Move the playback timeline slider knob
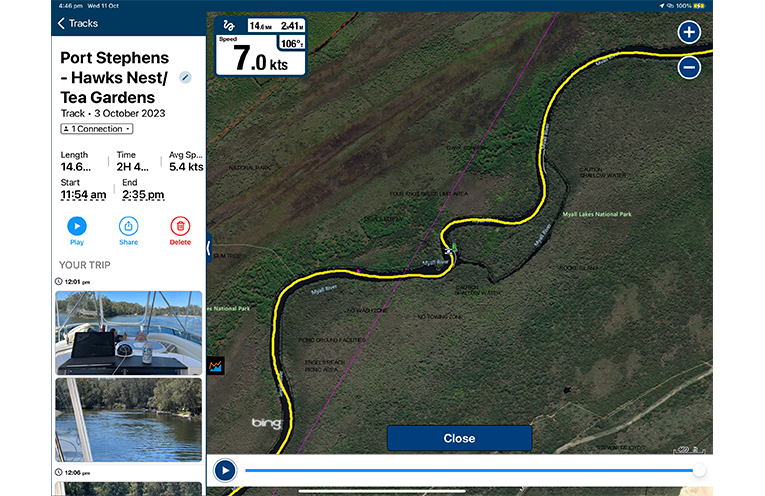Viewport: 765px width, 496px height. [x=699, y=470]
